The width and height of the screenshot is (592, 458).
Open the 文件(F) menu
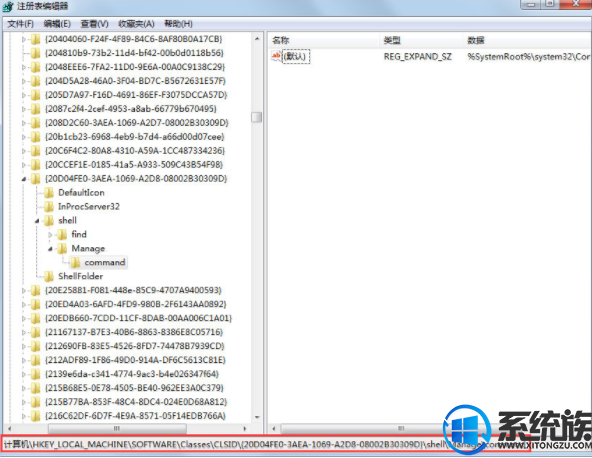(x=20, y=24)
